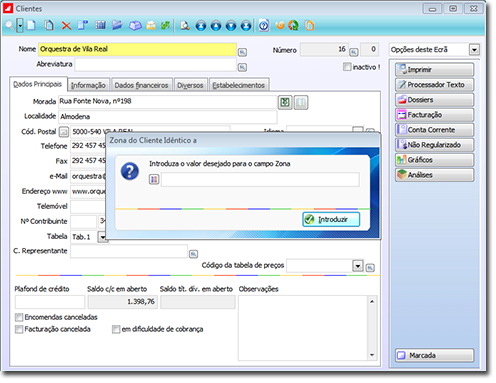
Task: Delete record with the red X icon
Action: [x=66, y=26]
